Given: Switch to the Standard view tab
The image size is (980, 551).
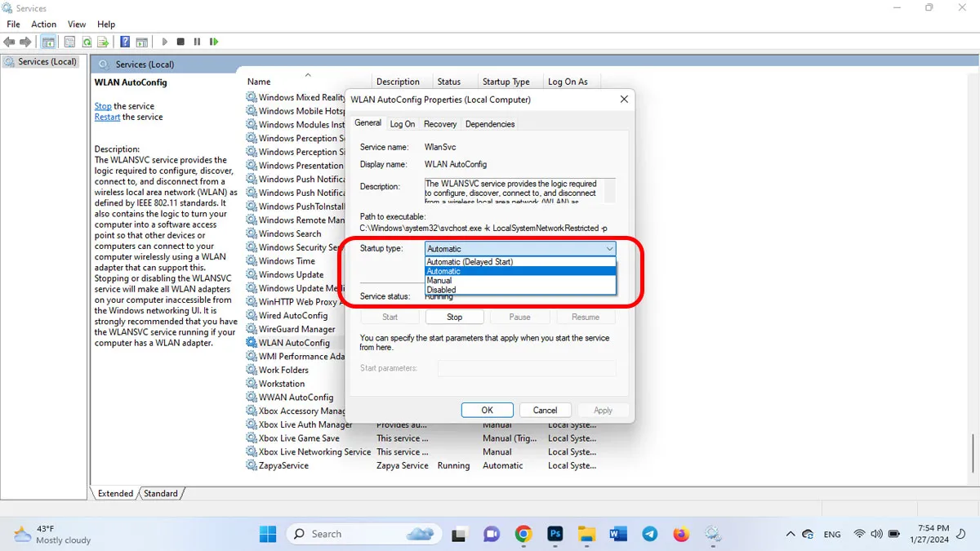Looking at the screenshot, I should pos(161,493).
